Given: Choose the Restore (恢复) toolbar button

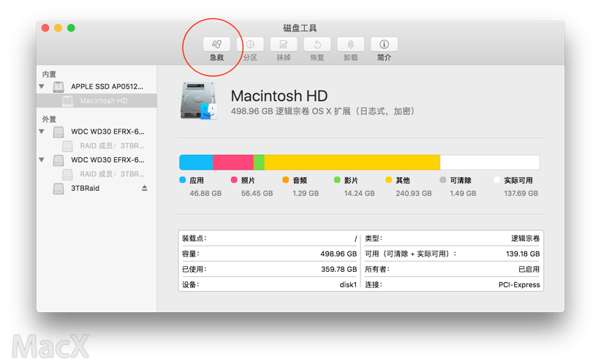Looking at the screenshot, I should click(317, 45).
